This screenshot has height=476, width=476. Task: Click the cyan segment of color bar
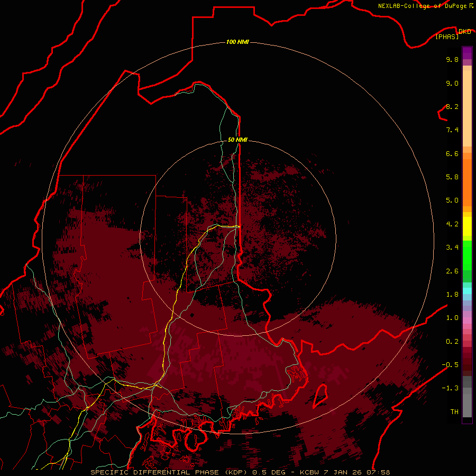(x=467, y=290)
